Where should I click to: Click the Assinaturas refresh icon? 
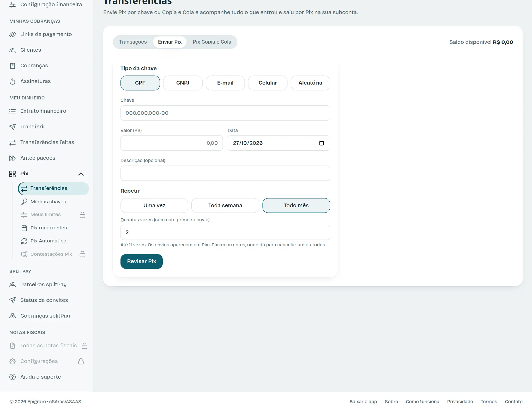[13, 81]
